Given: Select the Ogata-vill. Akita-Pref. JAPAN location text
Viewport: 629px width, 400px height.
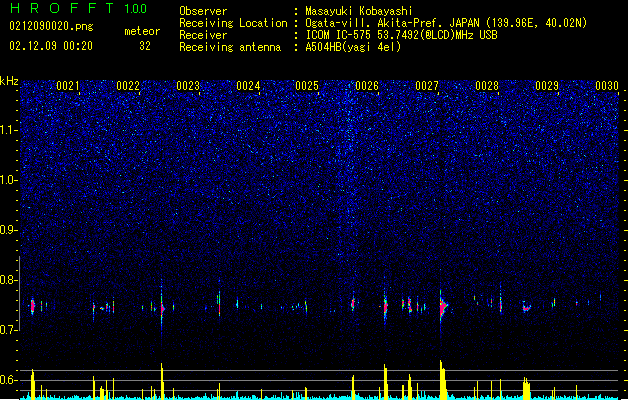Looking at the screenshot, I should (x=446, y=23).
